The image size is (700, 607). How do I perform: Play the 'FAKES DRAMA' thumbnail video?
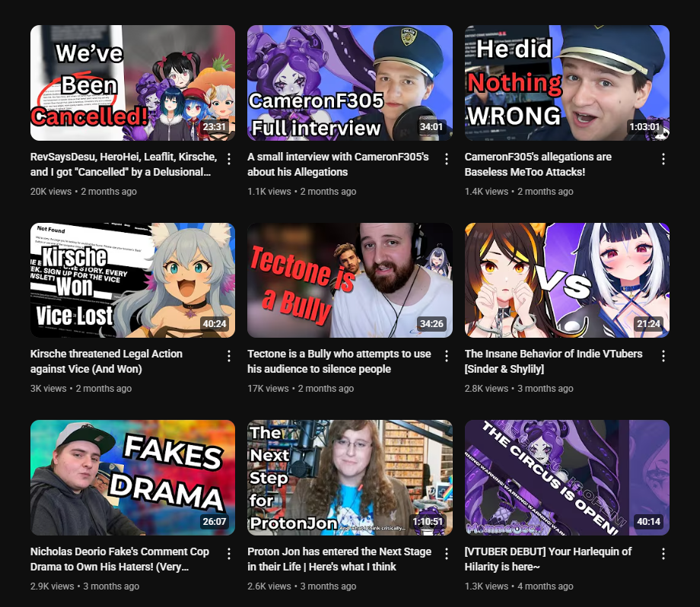click(x=132, y=478)
